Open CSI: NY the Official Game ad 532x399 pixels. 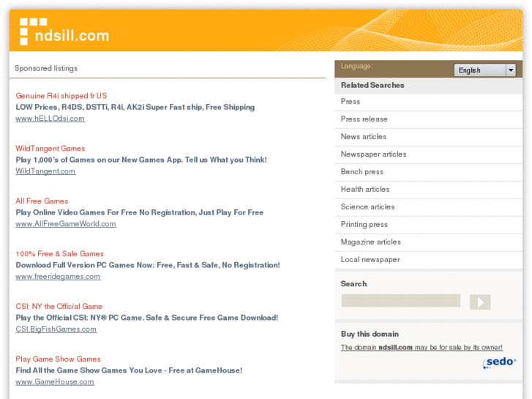(59, 306)
